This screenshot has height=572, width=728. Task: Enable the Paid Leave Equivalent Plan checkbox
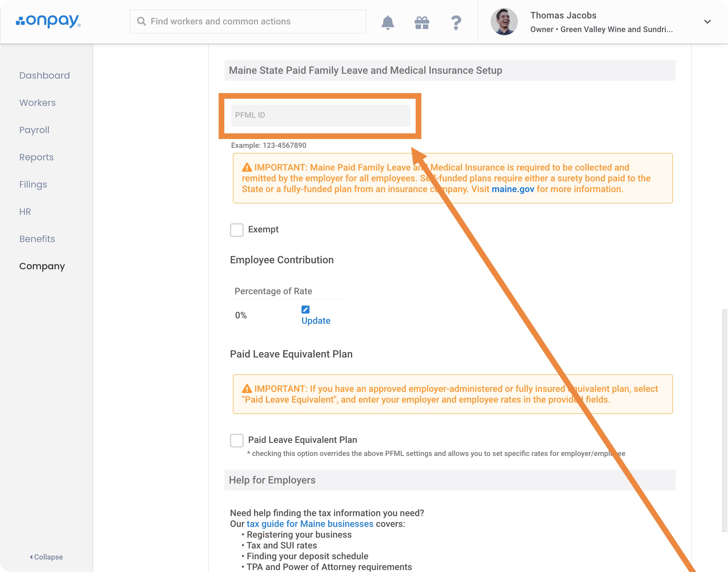pyautogui.click(x=237, y=440)
